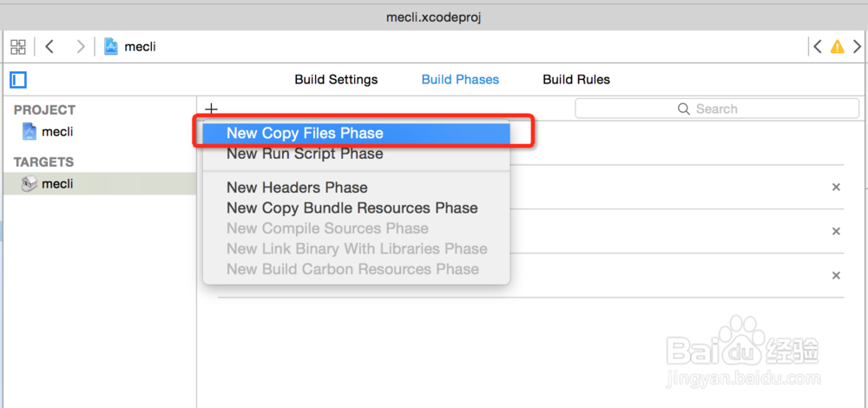Toggle the project and targets sidebar icon
This screenshot has width=868, height=408.
point(18,80)
